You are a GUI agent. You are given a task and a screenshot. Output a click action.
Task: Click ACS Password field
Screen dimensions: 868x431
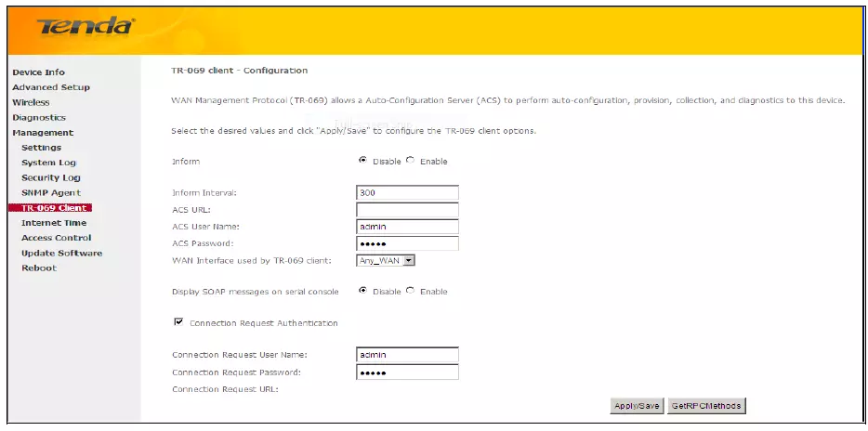click(x=407, y=244)
